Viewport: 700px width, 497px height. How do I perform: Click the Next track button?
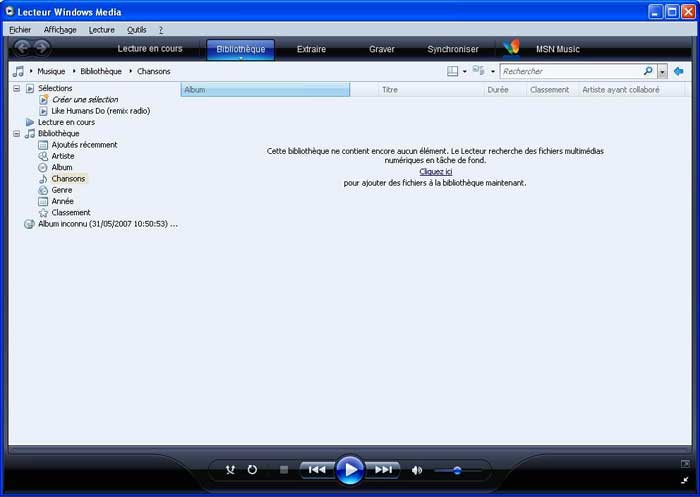click(x=383, y=470)
